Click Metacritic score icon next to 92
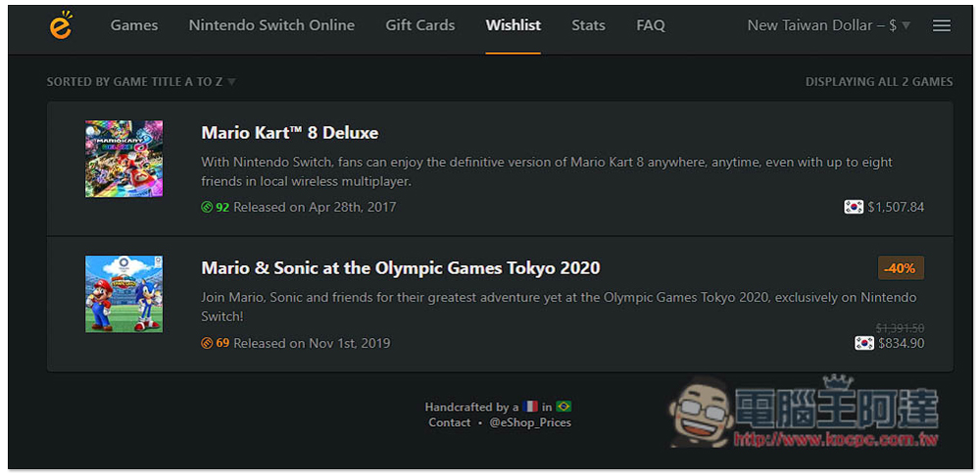 [x=207, y=207]
